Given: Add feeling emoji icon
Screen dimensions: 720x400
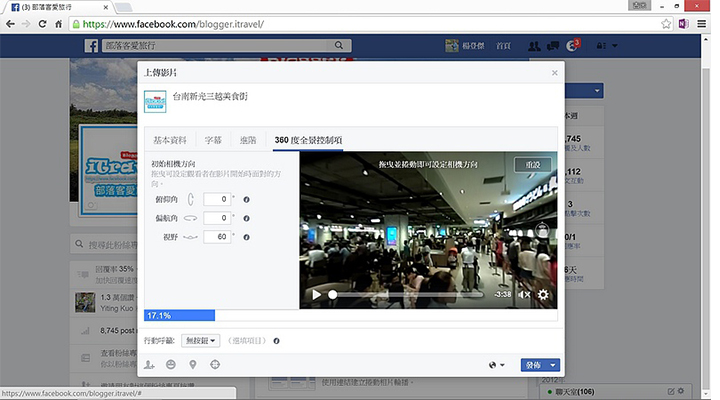Looking at the screenshot, I should (x=171, y=365).
